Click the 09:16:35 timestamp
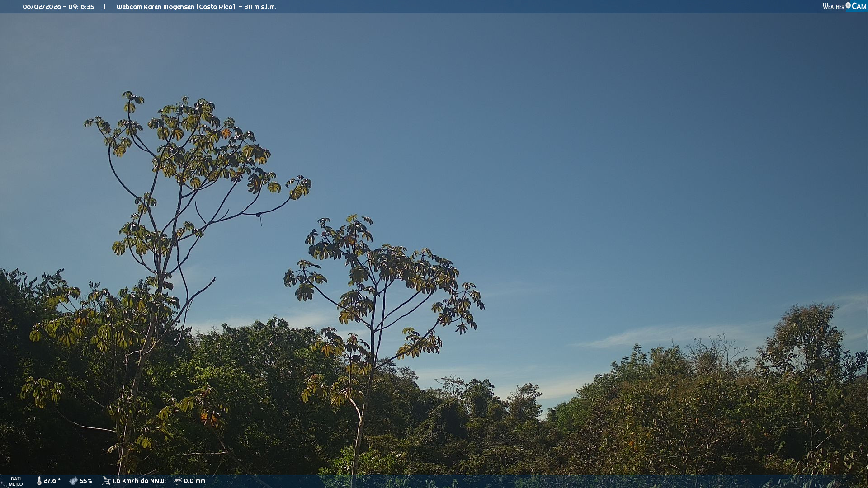Screen dimensions: 868x488 pos(81,7)
